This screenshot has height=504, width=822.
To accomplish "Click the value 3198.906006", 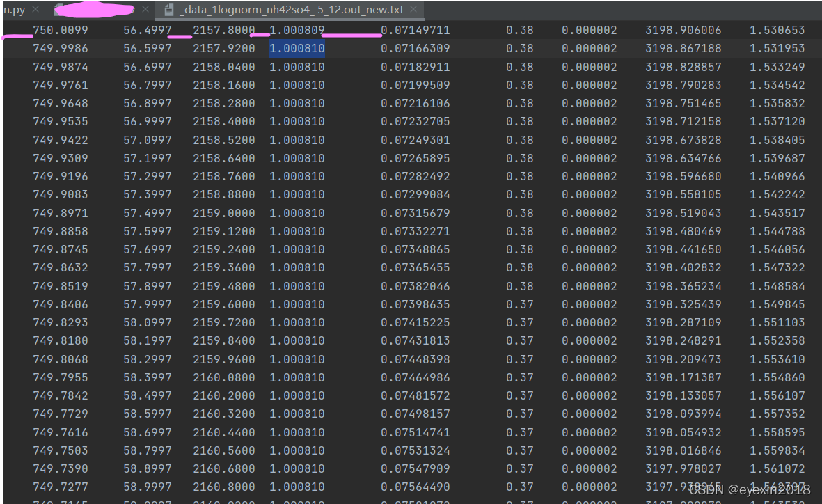I will coord(683,31).
